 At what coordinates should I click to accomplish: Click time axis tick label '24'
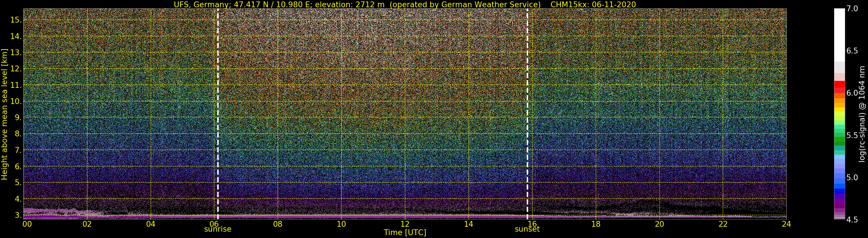[786, 224]
